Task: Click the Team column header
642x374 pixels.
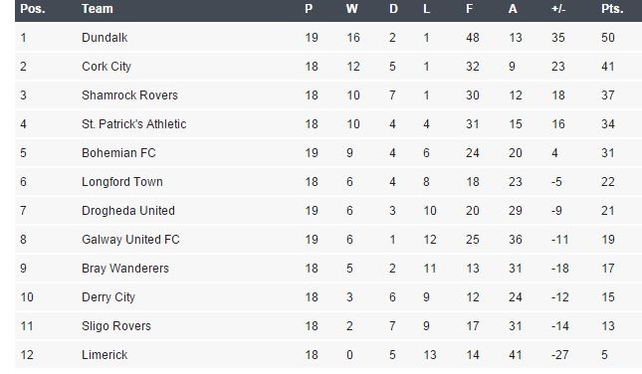Action: (x=97, y=9)
